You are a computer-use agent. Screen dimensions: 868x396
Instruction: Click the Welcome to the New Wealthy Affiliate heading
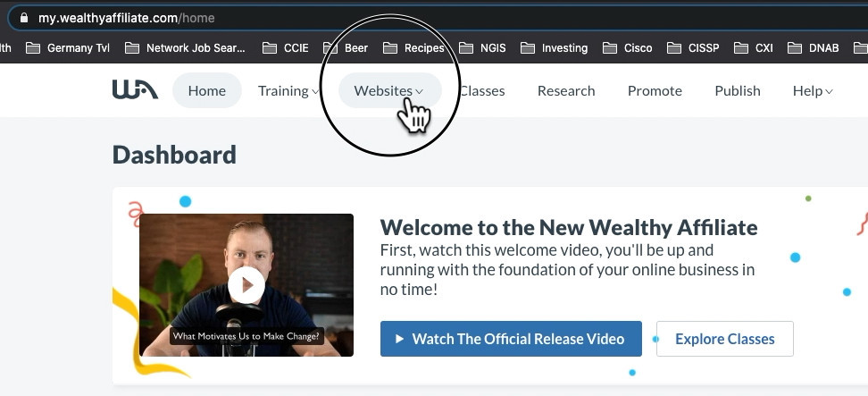(x=569, y=227)
